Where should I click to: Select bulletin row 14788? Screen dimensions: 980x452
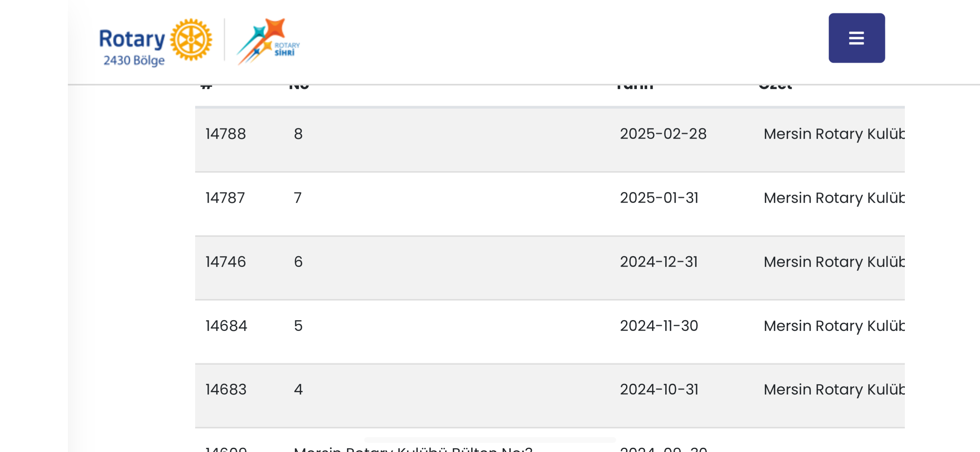click(549, 140)
